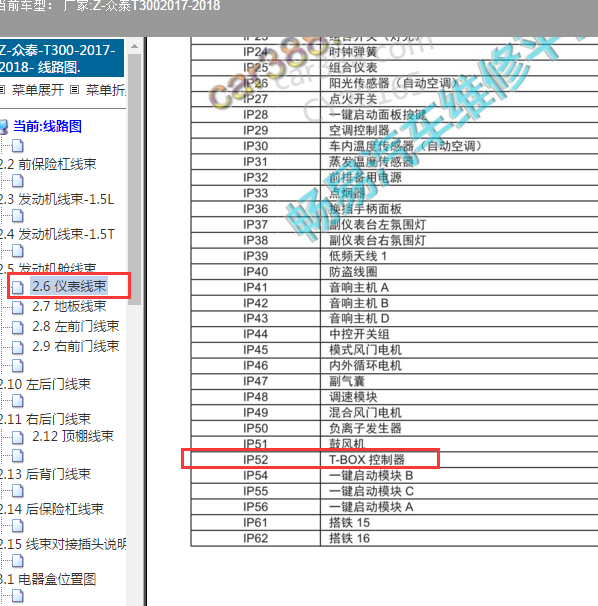Open the 2.7 地板线束 tree item

[x=69, y=306]
